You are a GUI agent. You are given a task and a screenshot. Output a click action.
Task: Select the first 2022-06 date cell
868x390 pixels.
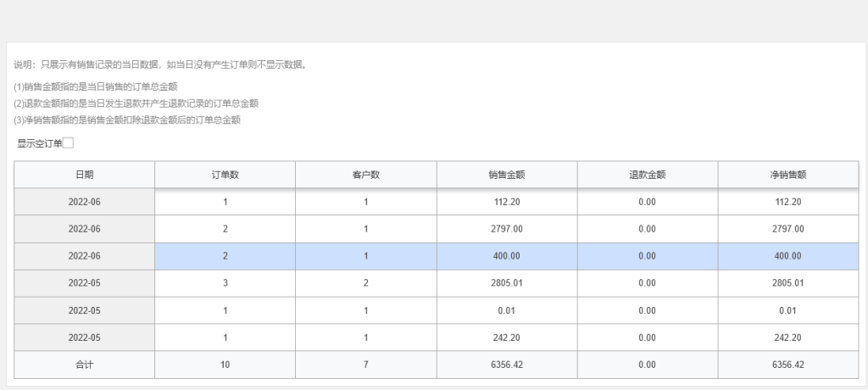(x=84, y=202)
